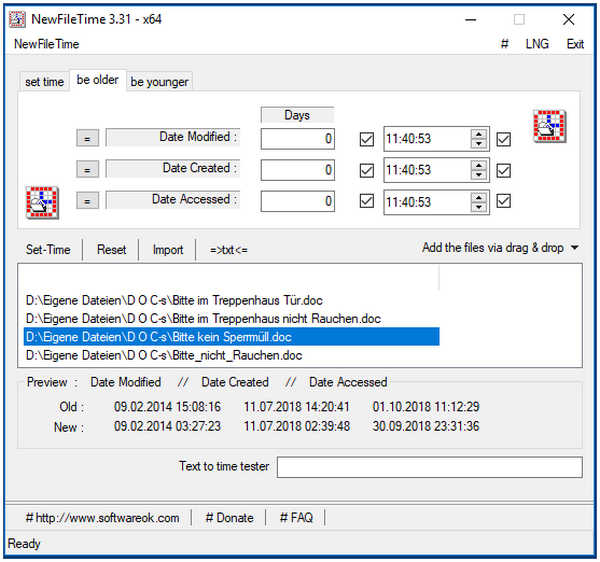The image size is (600, 562).
Task: Click the Days field for Date Modified
Action: coord(298,138)
